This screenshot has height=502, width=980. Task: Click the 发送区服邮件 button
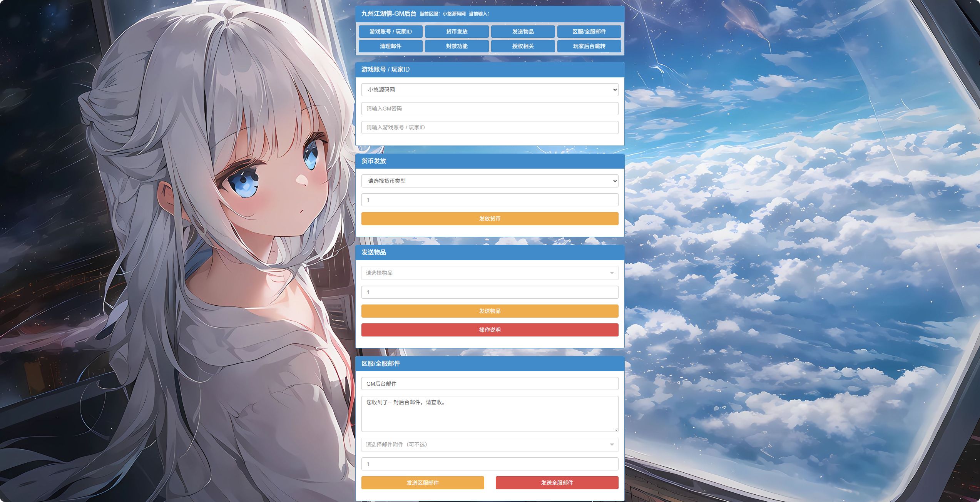click(x=423, y=483)
